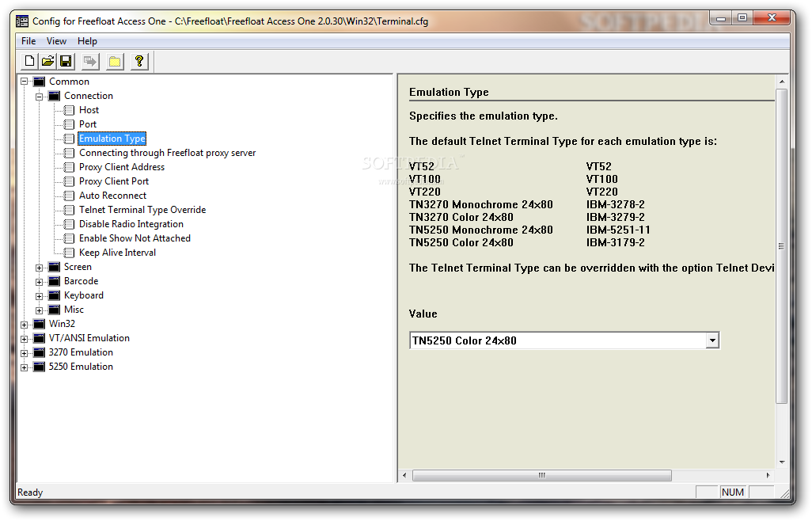
Task: Expand the Keyboard tree node
Action: [x=39, y=296]
